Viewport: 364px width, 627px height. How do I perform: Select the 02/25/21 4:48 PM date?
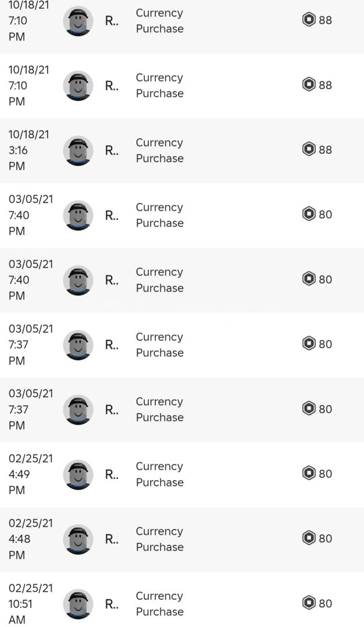[30, 539]
